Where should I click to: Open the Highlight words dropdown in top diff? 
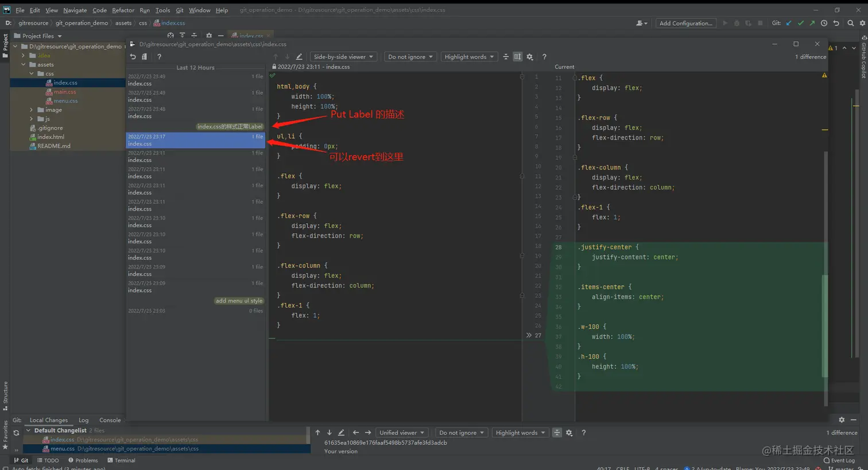[469, 57]
